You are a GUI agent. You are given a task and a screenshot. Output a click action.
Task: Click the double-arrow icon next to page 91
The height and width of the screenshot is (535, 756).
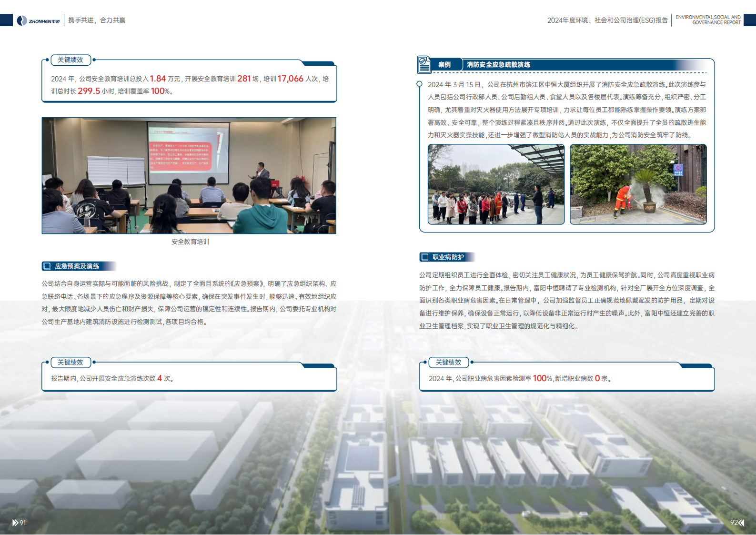coord(15,523)
